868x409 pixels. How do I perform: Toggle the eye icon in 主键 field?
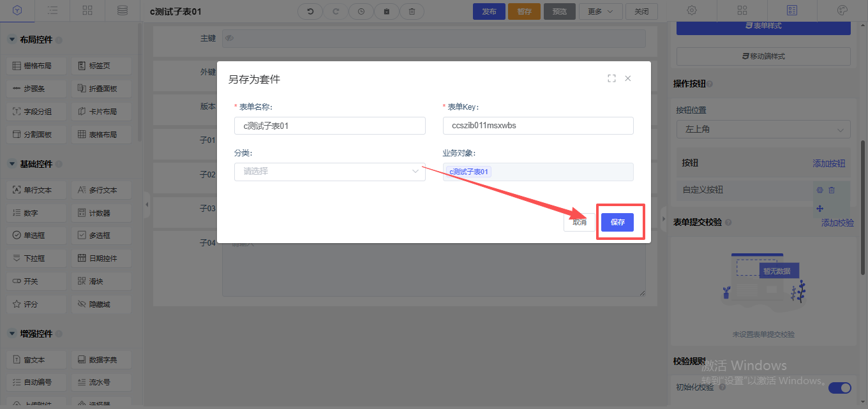230,38
